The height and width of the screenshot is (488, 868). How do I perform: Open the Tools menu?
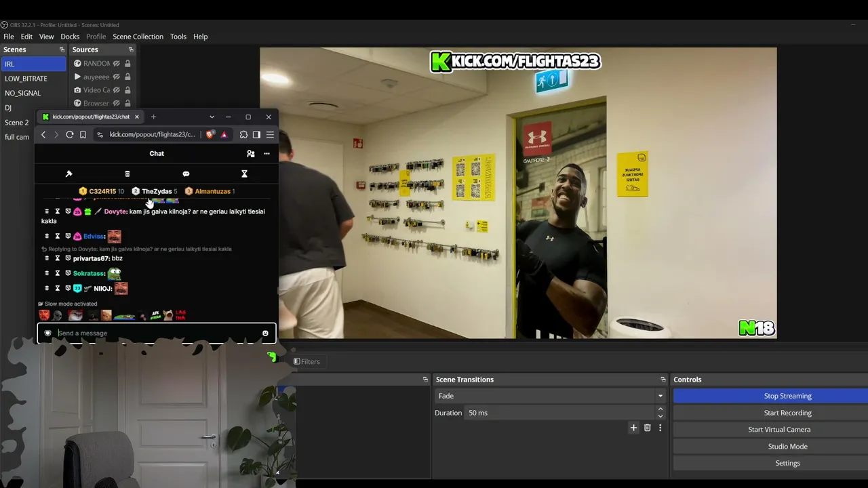tap(178, 37)
